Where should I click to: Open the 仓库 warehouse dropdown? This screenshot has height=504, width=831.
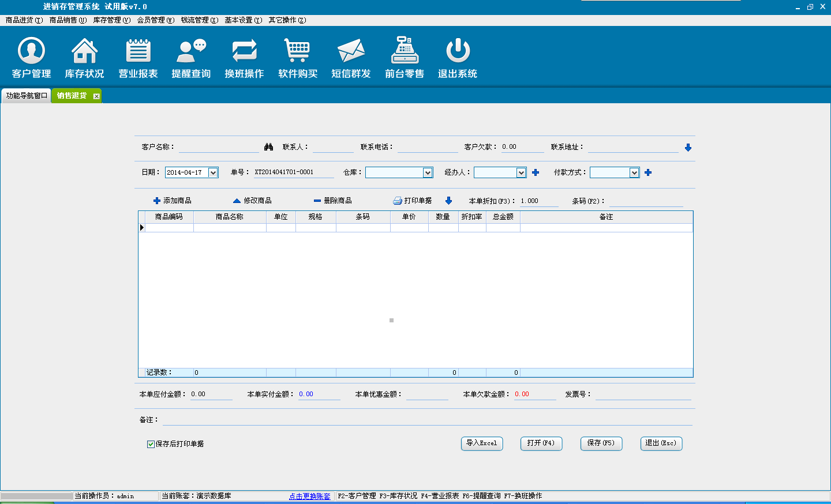pyautogui.click(x=428, y=172)
